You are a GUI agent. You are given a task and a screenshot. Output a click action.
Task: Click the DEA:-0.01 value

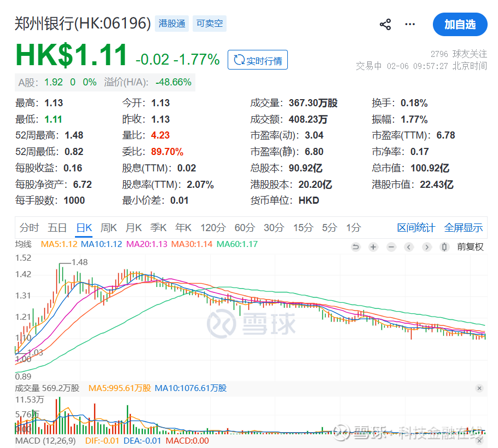point(142,441)
